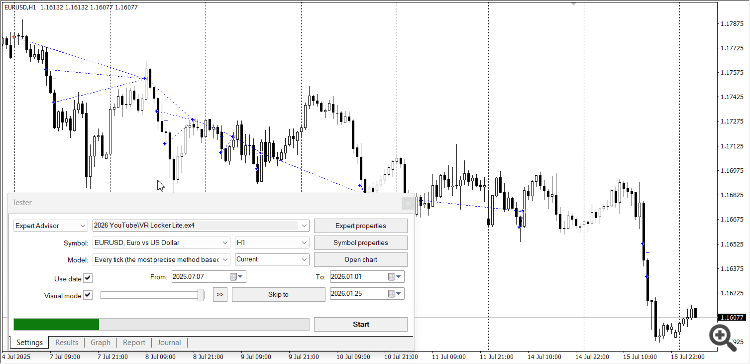Click the current price label 1.16077

click(x=732, y=318)
